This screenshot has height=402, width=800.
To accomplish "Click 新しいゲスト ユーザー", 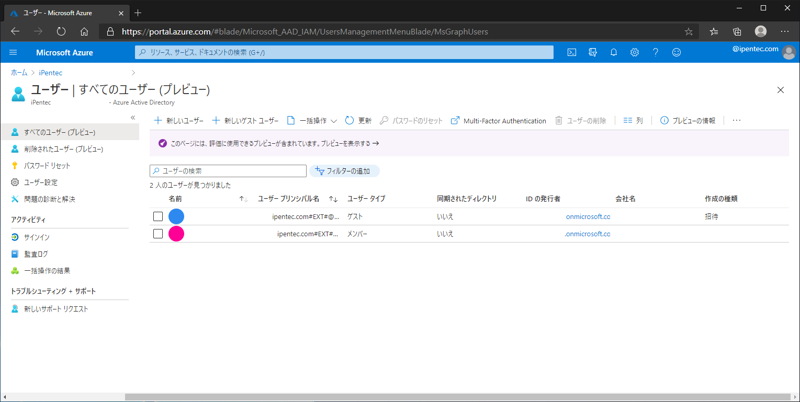I will pos(245,121).
